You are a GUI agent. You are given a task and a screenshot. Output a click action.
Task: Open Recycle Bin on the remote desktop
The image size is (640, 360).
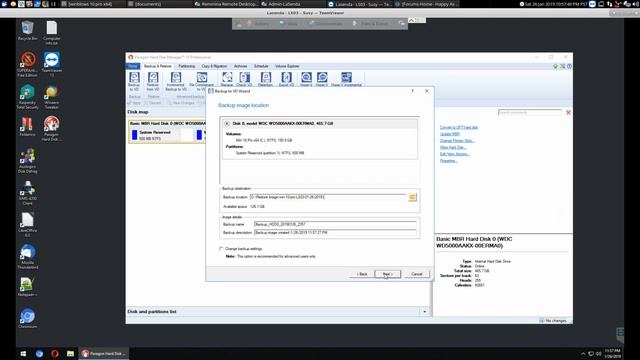coord(27,31)
